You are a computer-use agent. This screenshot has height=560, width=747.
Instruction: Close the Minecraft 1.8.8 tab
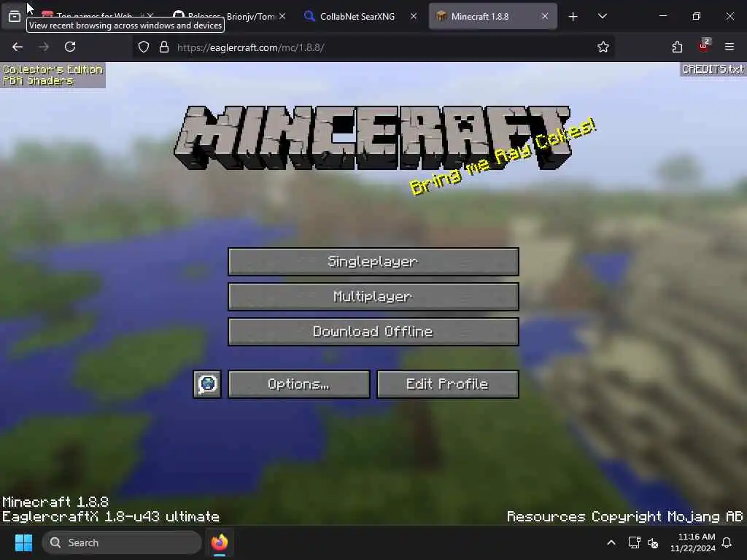[544, 16]
